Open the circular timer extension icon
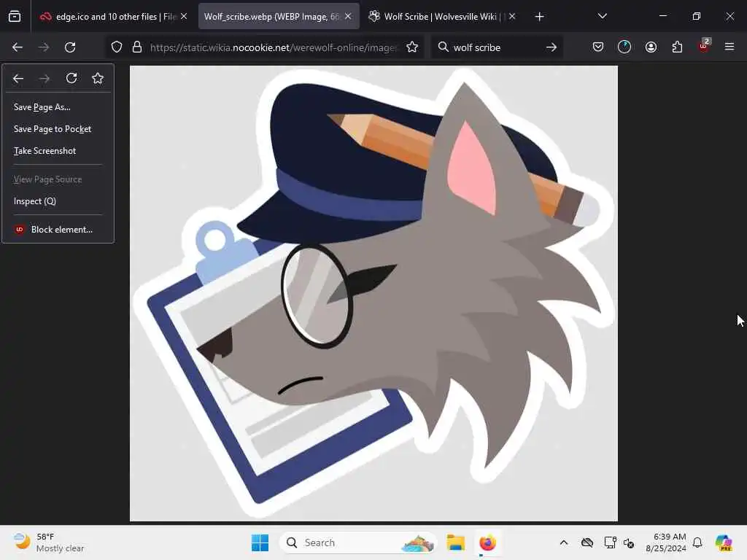The image size is (747, 560). pos(624,47)
